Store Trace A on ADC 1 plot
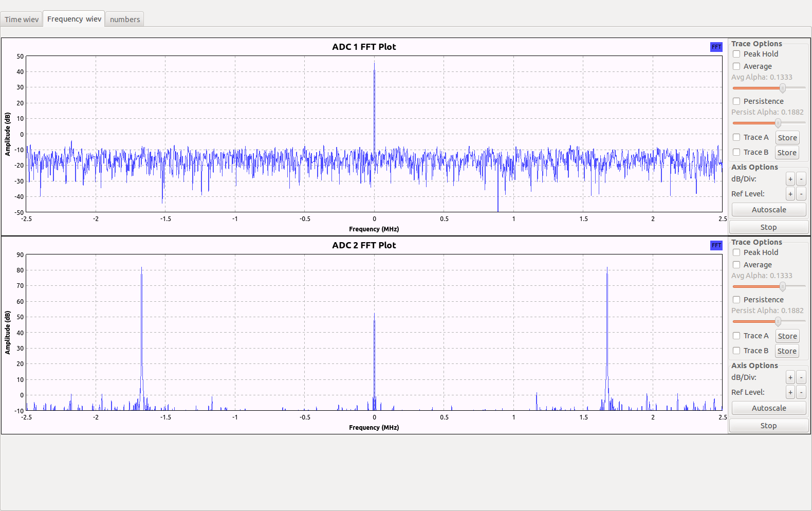 coord(787,138)
